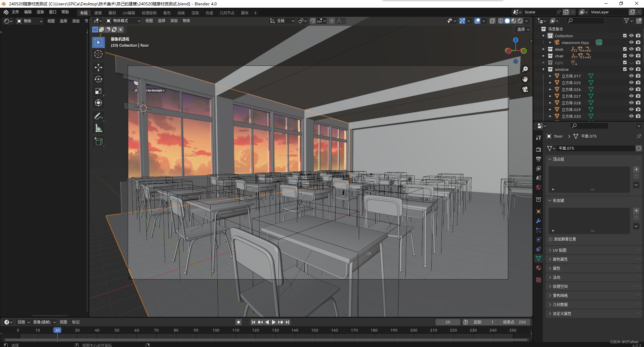
Task: Select the Measure ruler tool
Action: (x=98, y=128)
